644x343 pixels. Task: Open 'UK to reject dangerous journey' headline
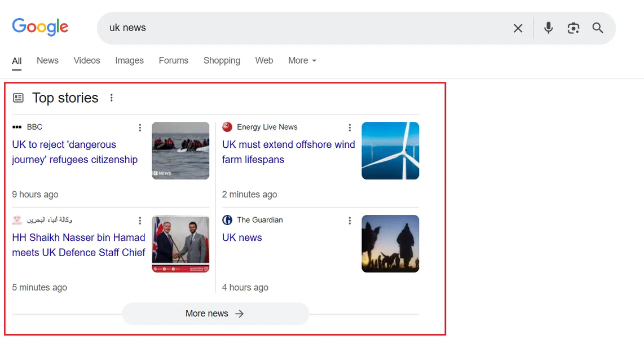pos(75,152)
